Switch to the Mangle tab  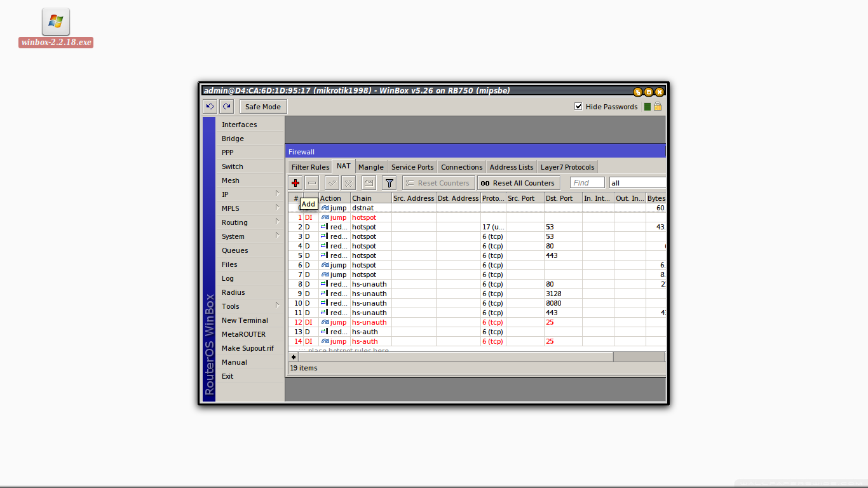click(x=371, y=167)
